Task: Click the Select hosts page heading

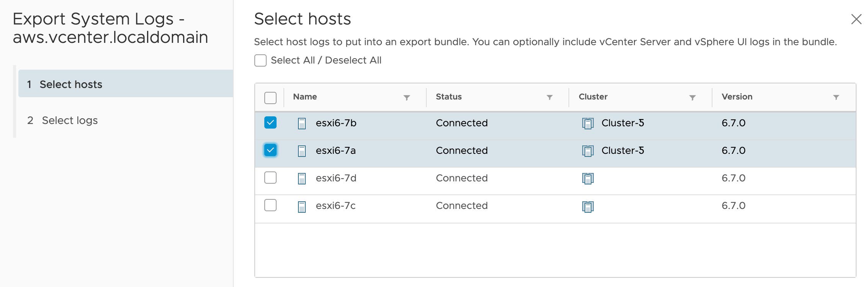Action: 302,19
